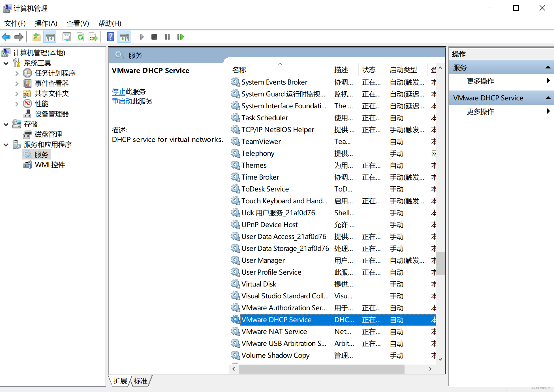
Task: Click the blue Back arrow toolbar icon
Action: point(6,37)
